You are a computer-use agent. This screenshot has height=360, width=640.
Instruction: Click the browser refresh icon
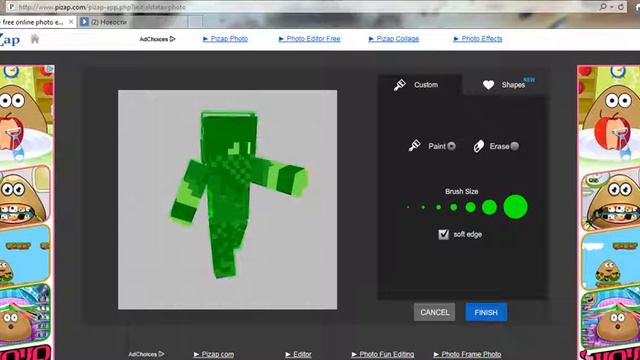click(x=621, y=7)
